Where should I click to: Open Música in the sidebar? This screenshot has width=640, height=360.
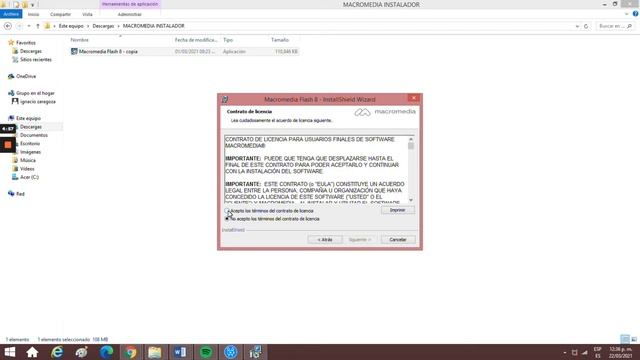click(28, 160)
